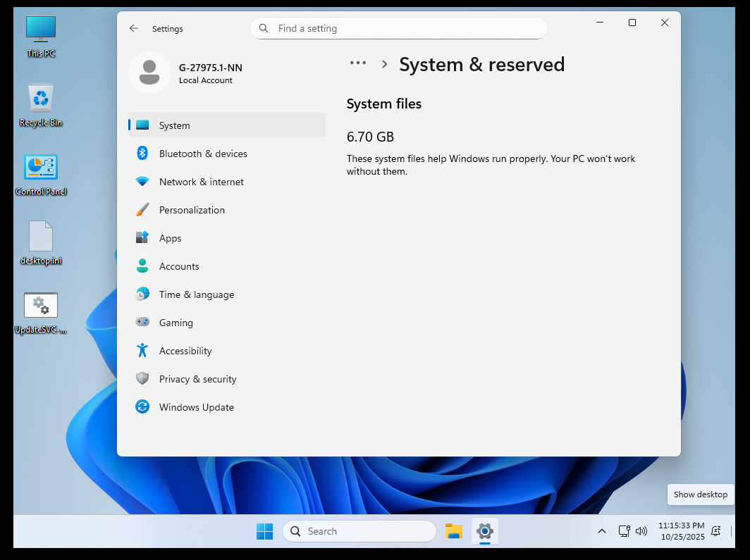The width and height of the screenshot is (750, 560).
Task: Click the Gaming controller icon
Action: tap(142, 322)
